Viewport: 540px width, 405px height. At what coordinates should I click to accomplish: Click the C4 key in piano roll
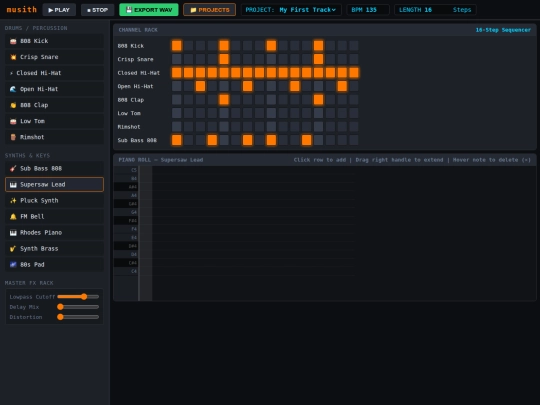[x=126, y=271]
